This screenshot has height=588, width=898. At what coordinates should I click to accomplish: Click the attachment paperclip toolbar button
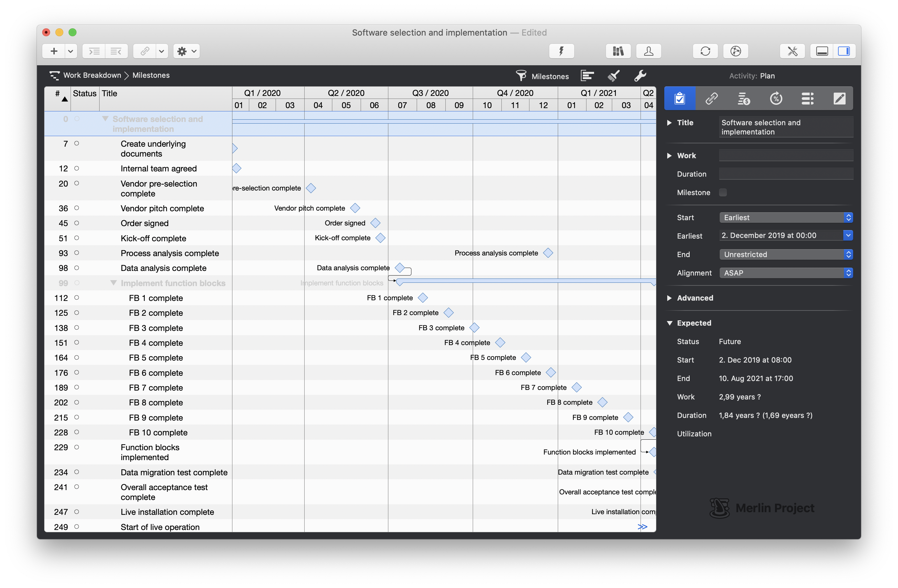coord(144,51)
